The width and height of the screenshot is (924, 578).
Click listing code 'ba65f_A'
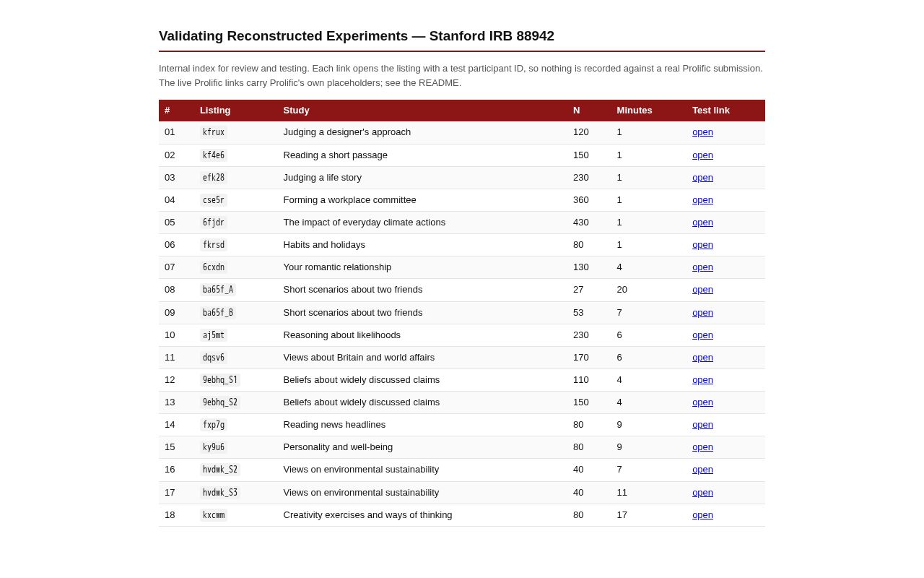(218, 290)
